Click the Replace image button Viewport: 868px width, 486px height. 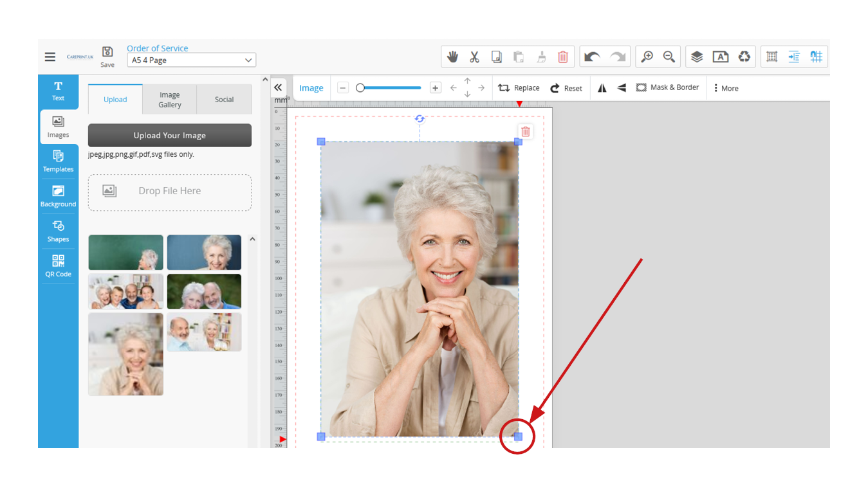[x=519, y=88]
